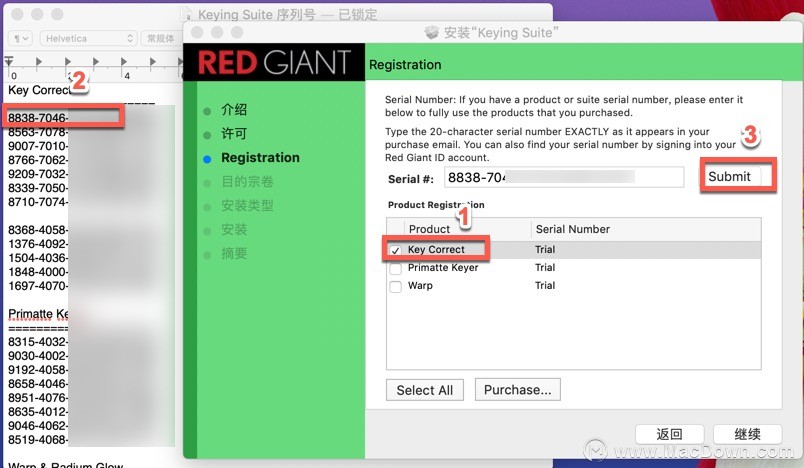This screenshot has width=804, height=468.
Task: Click serial line 9209-7032 in TextEdit
Action: 37,174
